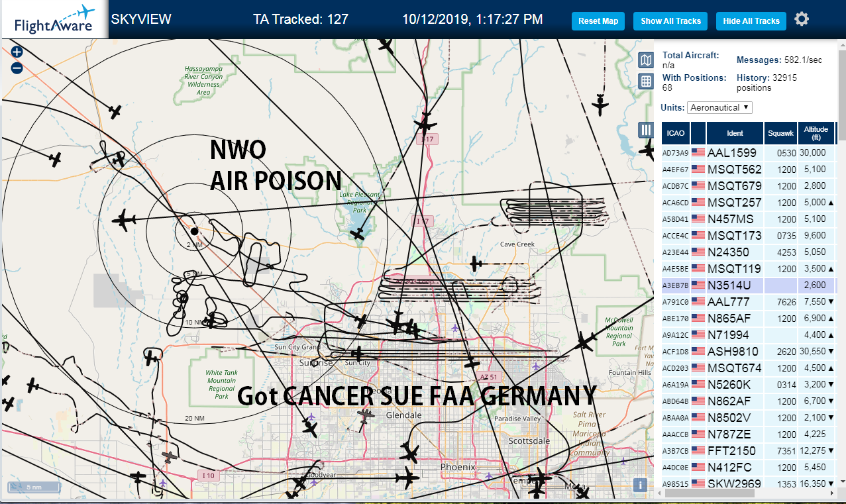Screen dimensions: 846x504
Task: Select flight MSQT674 row
Action: tap(748, 368)
